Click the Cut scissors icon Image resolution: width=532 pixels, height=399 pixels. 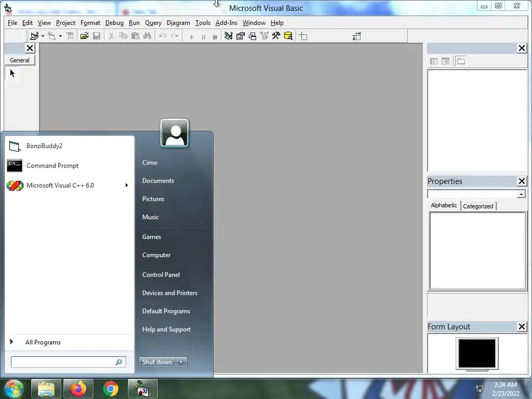(111, 36)
